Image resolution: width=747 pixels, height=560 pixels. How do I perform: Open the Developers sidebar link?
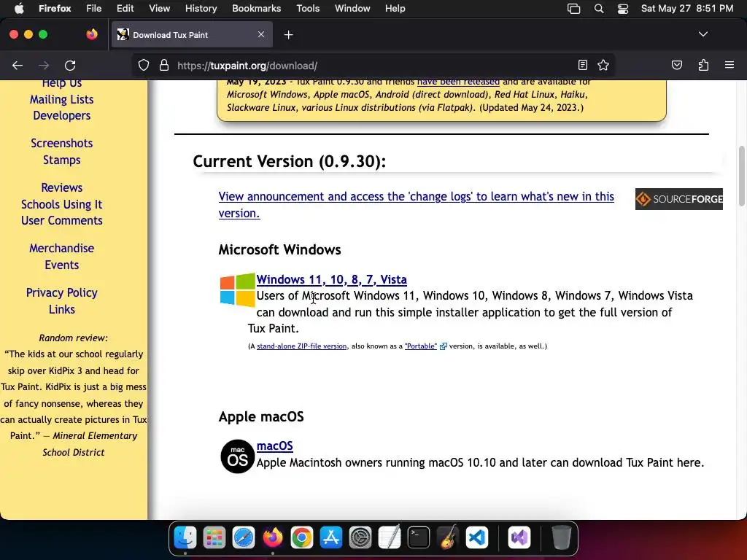tap(61, 116)
